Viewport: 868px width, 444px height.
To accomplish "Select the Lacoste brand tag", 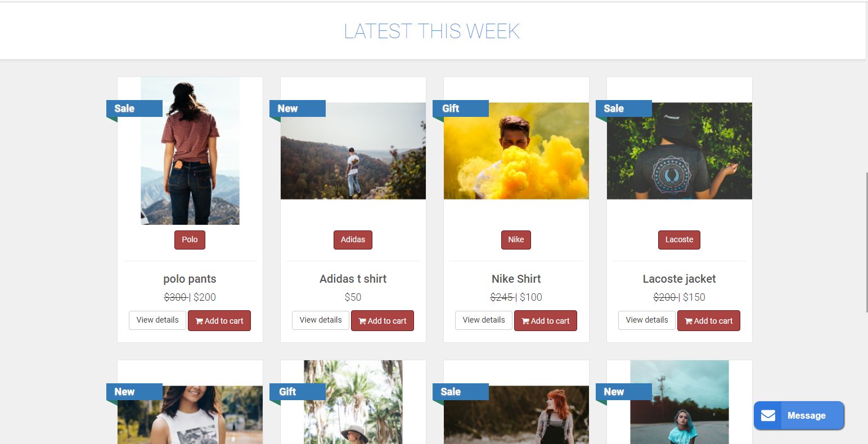I will [x=679, y=239].
